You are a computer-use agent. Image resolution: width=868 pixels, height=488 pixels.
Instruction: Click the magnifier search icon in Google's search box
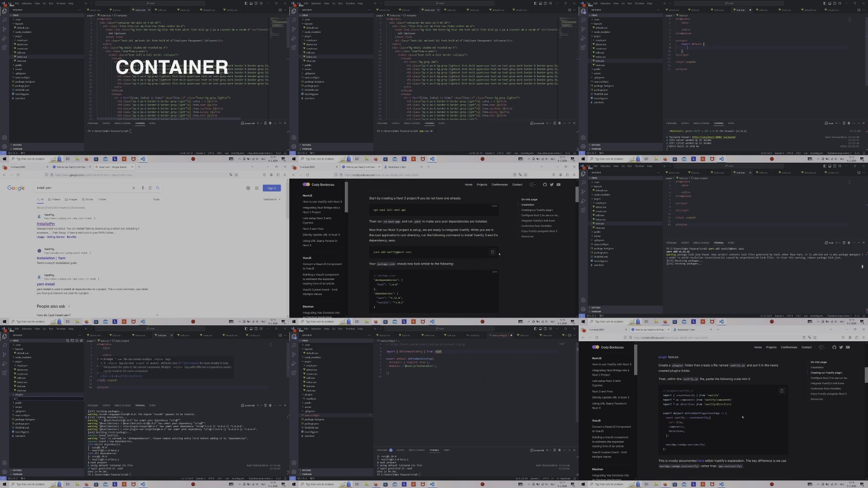coord(158,188)
